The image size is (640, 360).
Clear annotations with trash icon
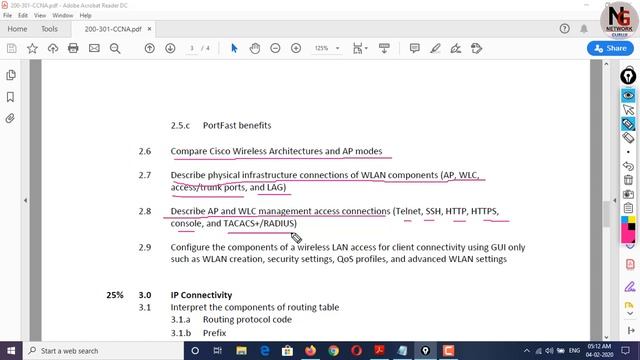(628, 180)
